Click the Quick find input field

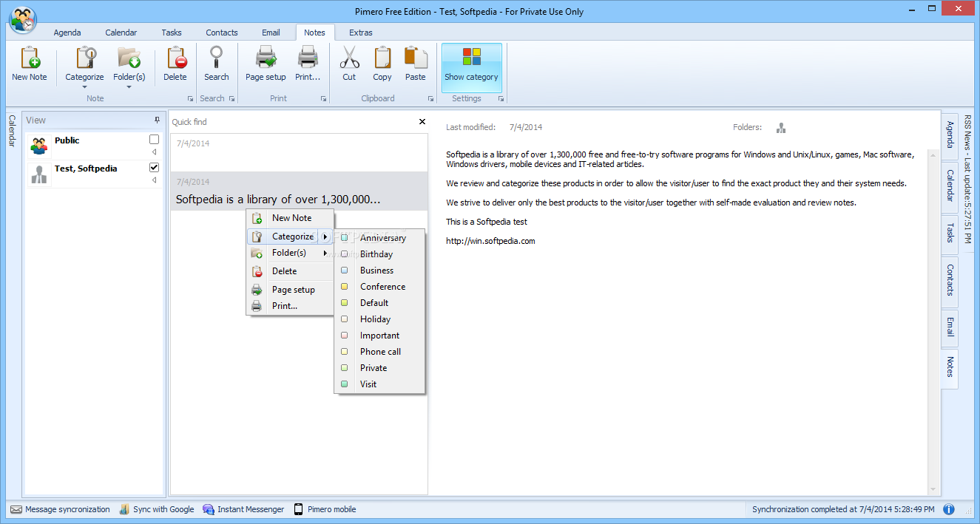292,122
